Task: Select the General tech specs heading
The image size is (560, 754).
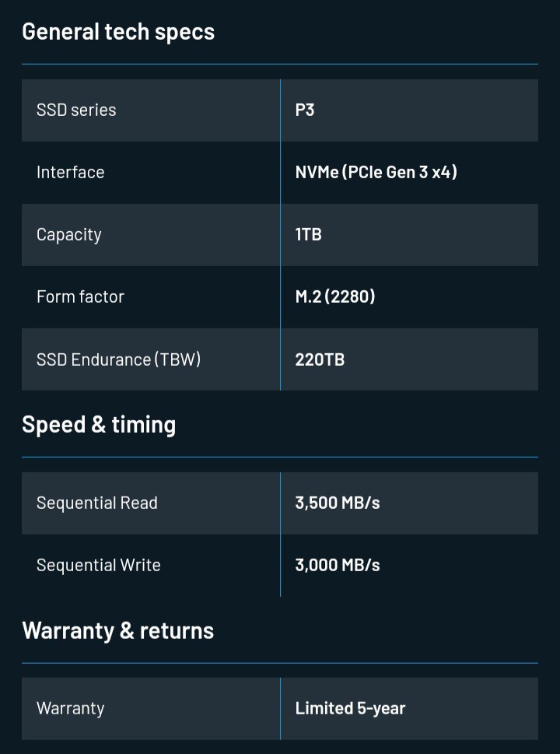Action: (x=118, y=32)
